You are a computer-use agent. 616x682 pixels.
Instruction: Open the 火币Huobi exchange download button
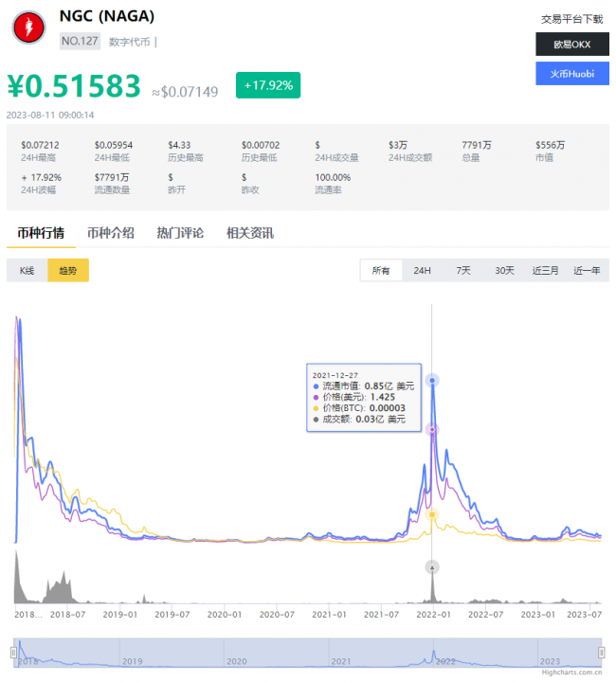[572, 74]
